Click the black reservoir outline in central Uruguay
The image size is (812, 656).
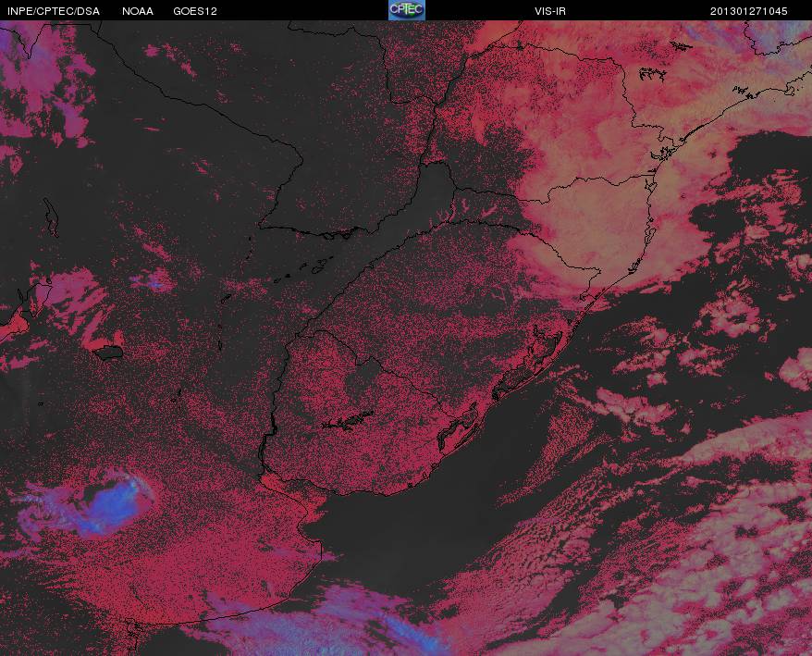(x=348, y=421)
